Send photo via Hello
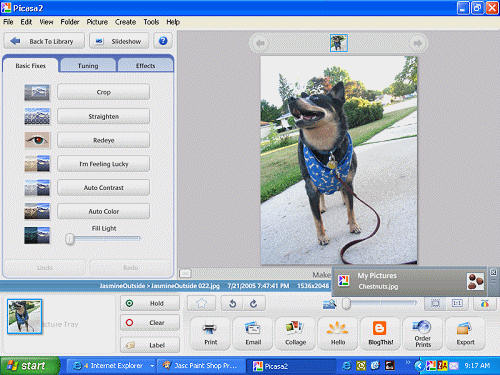The height and width of the screenshot is (375, 500). [x=338, y=334]
